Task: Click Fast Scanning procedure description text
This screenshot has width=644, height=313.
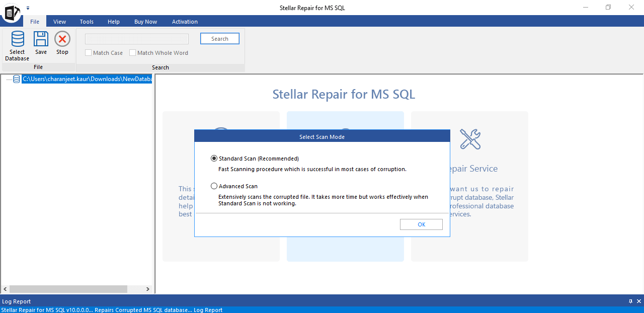Action: click(312, 169)
